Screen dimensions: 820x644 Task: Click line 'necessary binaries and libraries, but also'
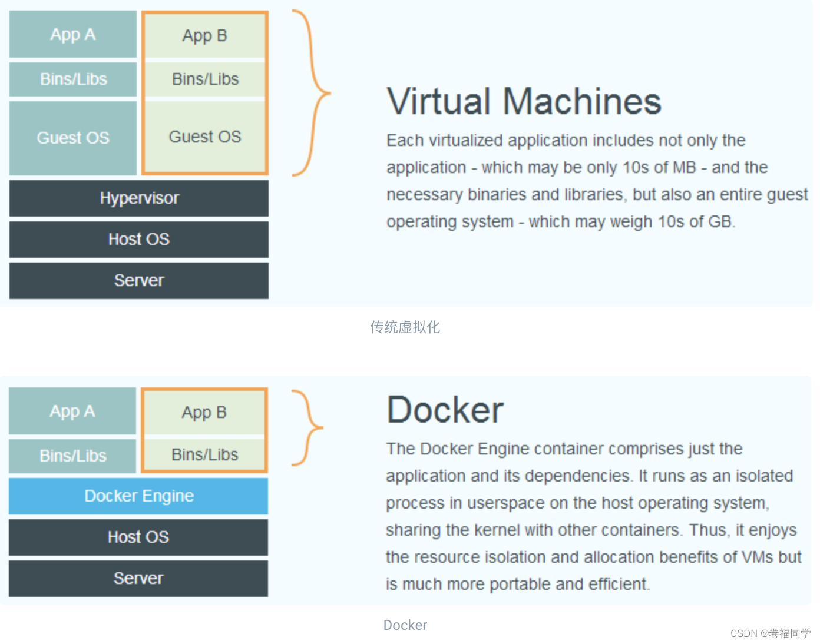point(597,195)
